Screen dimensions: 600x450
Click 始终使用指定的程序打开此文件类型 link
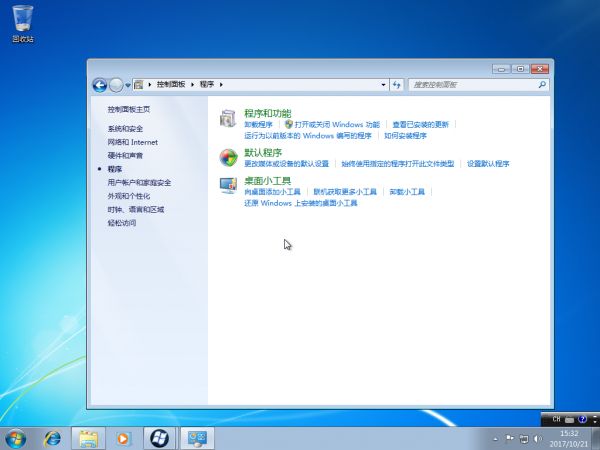coord(398,164)
